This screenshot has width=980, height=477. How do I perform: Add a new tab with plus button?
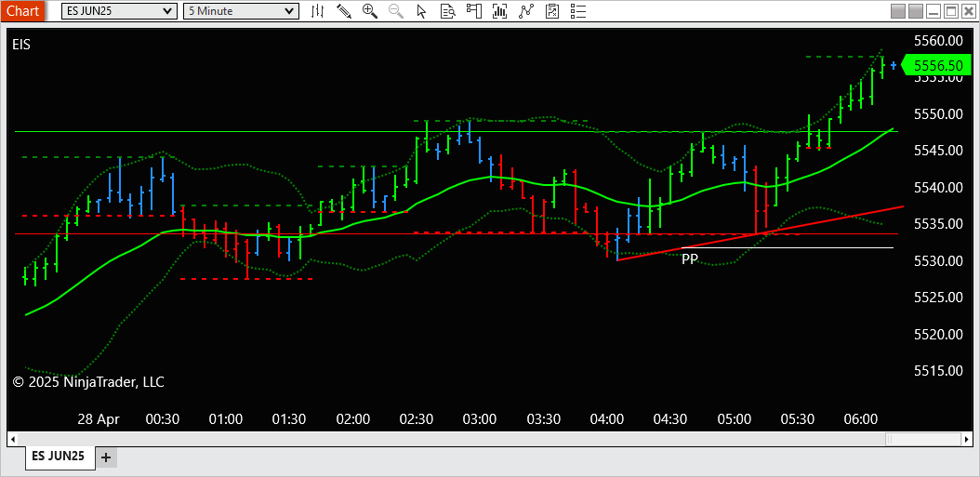pyautogui.click(x=106, y=457)
